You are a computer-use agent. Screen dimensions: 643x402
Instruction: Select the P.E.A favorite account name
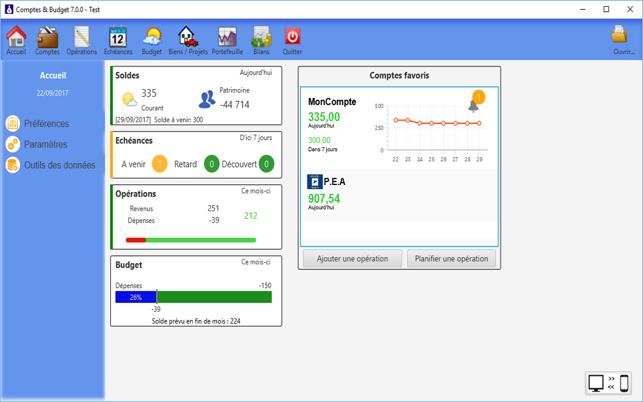(335, 182)
